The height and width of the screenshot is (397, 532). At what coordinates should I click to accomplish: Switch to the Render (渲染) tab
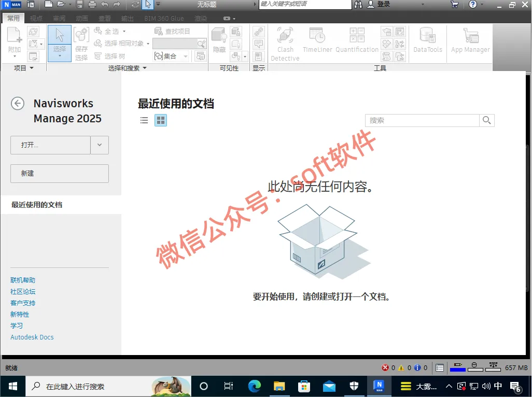[x=201, y=18]
